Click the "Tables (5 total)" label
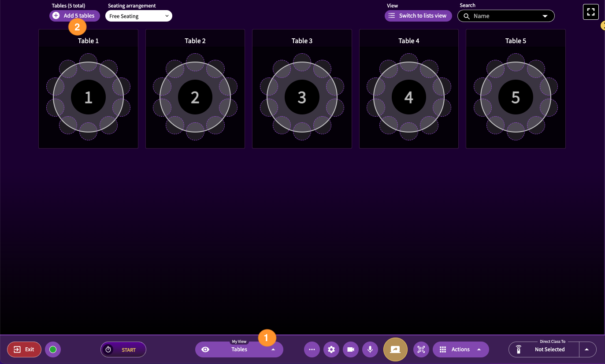The width and height of the screenshot is (605, 364). pyautogui.click(x=68, y=6)
